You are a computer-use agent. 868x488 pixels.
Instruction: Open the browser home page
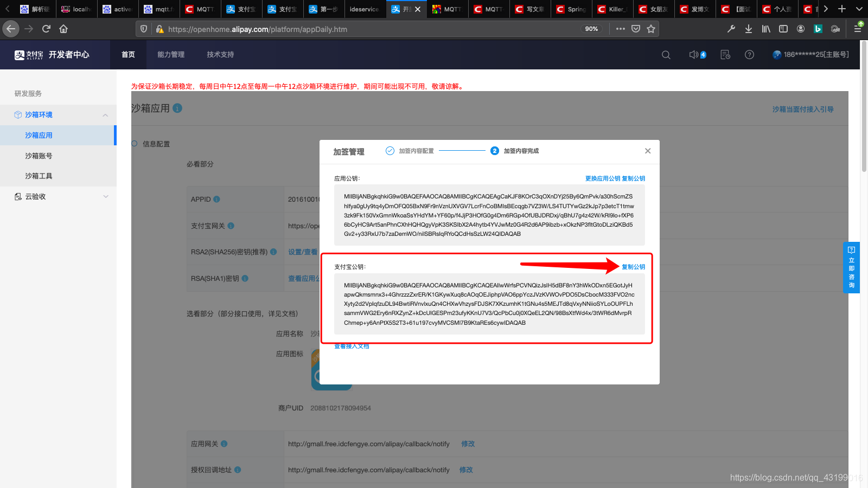(x=63, y=29)
